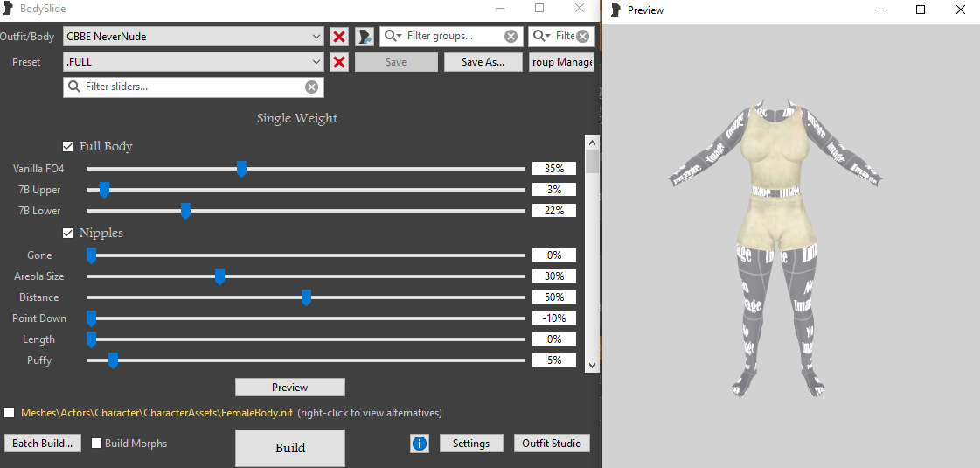Open the outfit project icon button
This screenshot has width=980, height=468.
365,37
